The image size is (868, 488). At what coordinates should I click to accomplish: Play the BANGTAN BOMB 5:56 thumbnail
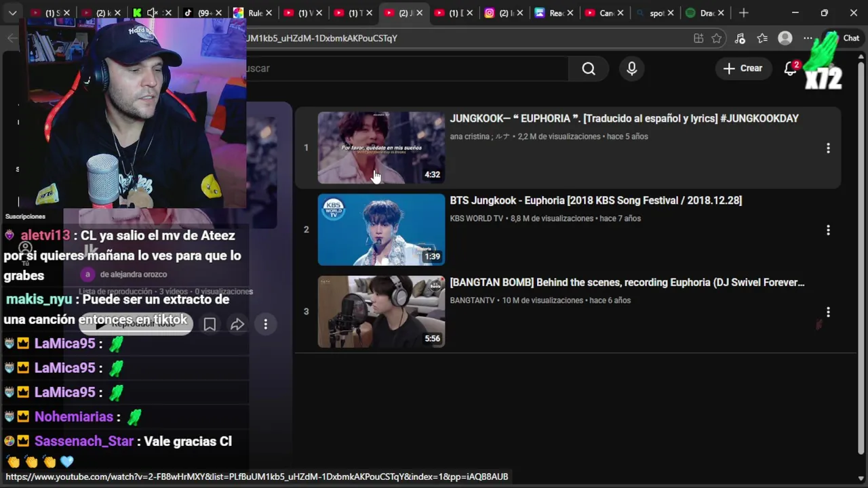(381, 312)
